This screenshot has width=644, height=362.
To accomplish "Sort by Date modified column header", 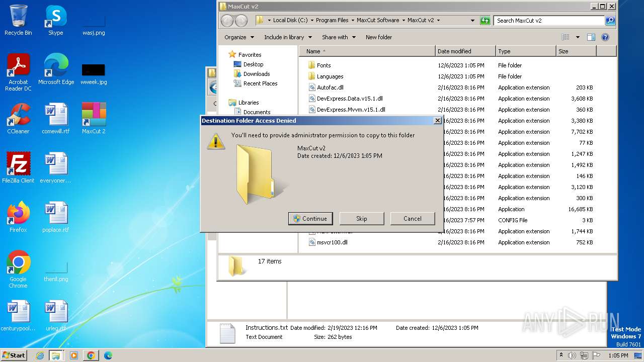I will point(465,51).
